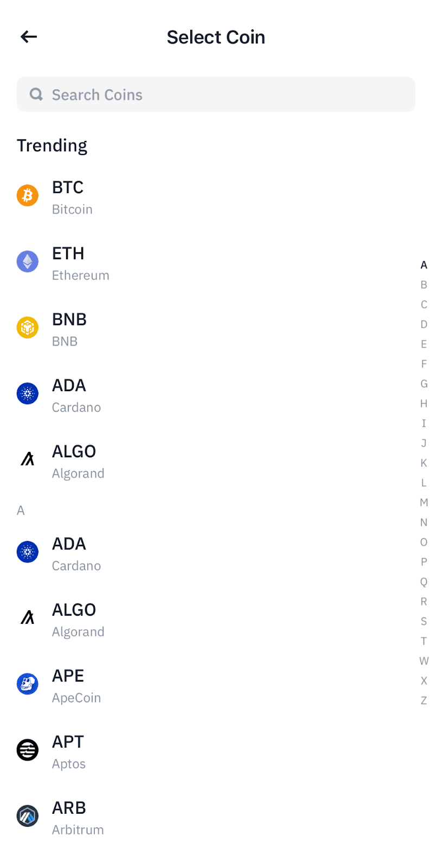Click the BNB yellow logo icon
Image resolution: width=432 pixels, height=868 pixels.
pyautogui.click(x=28, y=328)
